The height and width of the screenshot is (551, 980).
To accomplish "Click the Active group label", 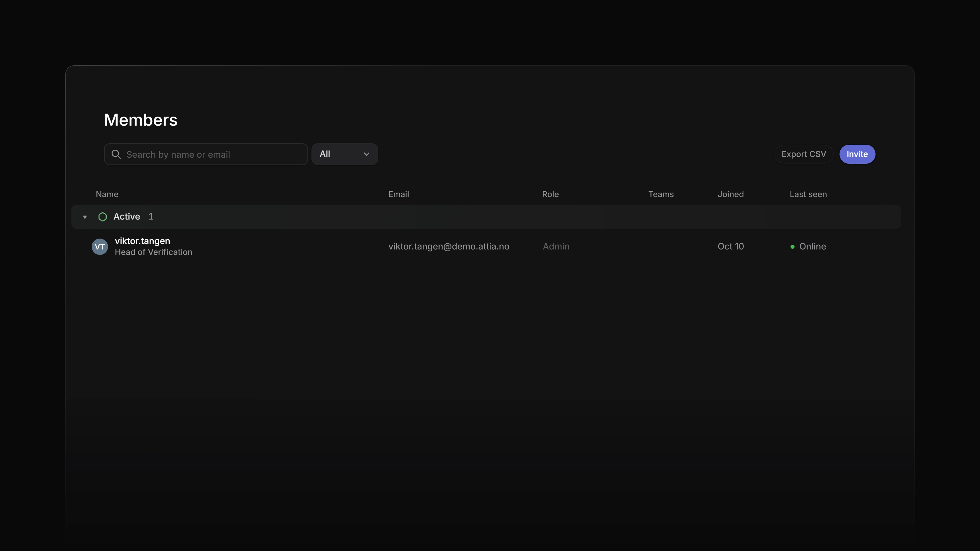I will point(127,217).
